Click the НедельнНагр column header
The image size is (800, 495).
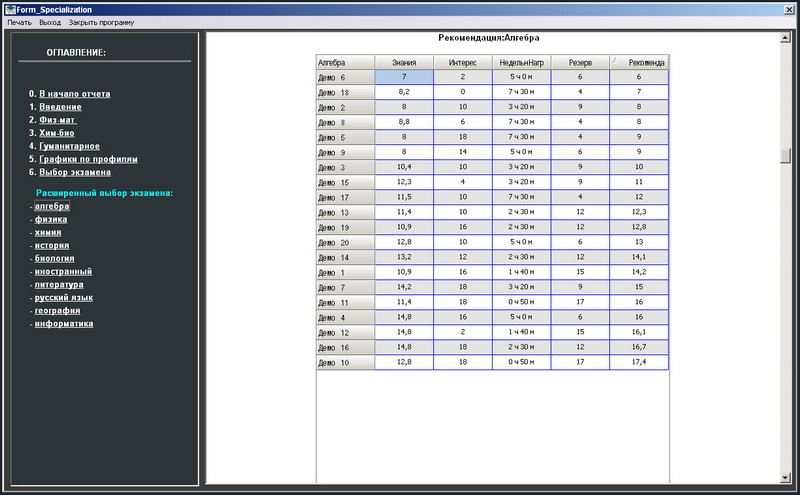point(521,62)
